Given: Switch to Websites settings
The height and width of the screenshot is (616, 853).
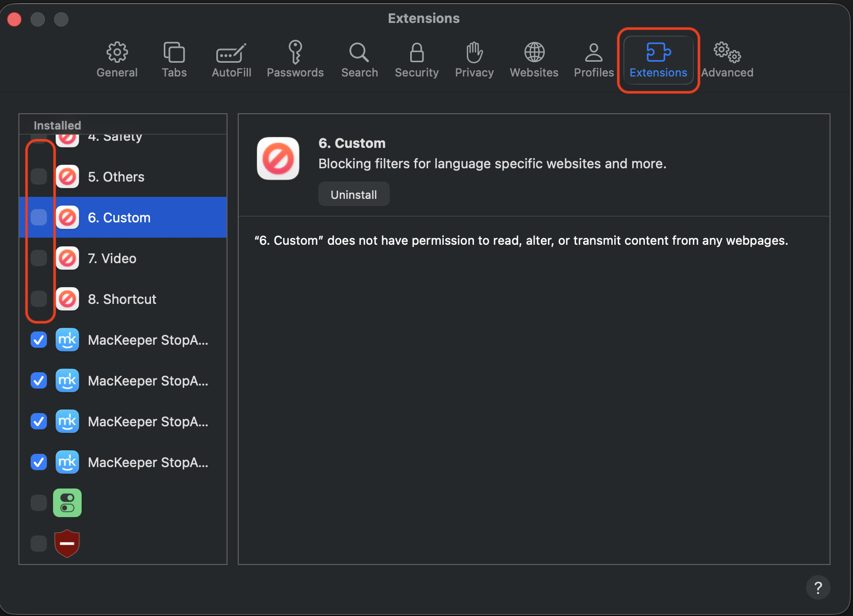Looking at the screenshot, I should (x=534, y=60).
